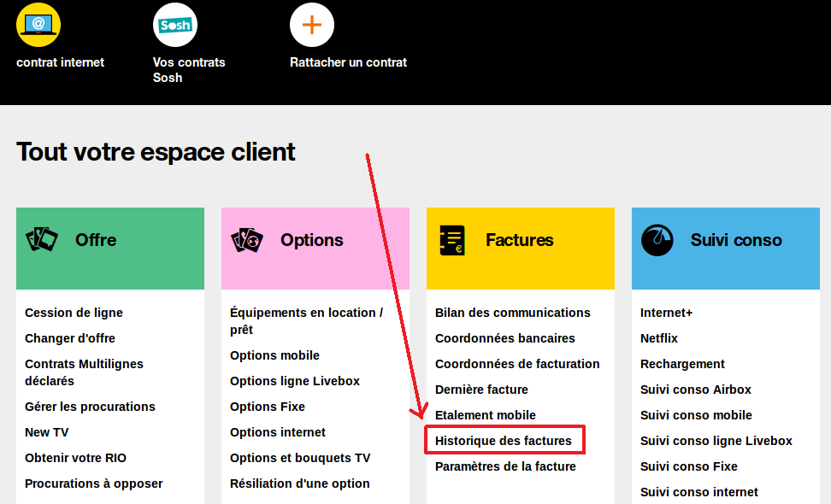Image resolution: width=831 pixels, height=504 pixels.
Task: Select Gérer les procurations
Action: click(x=90, y=407)
